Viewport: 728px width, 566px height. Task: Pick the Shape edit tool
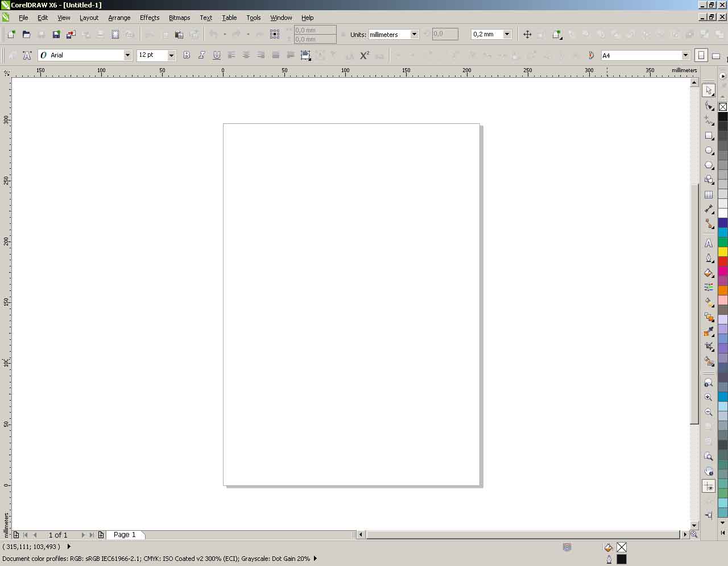pos(709,106)
